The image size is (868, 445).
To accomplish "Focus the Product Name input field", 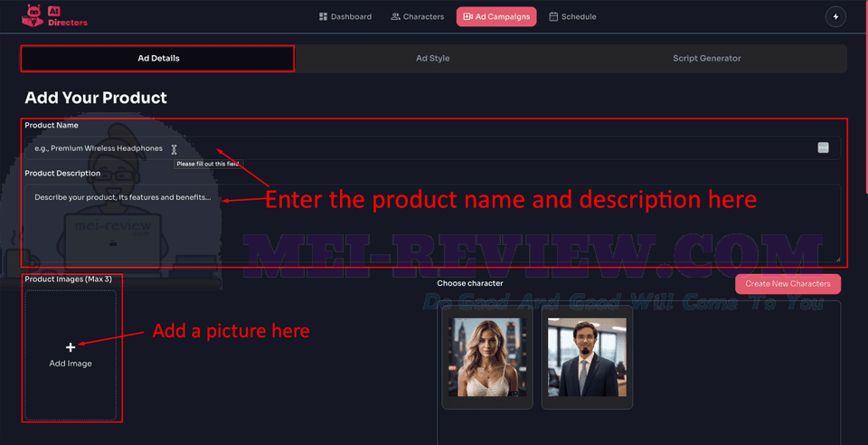I will [432, 148].
